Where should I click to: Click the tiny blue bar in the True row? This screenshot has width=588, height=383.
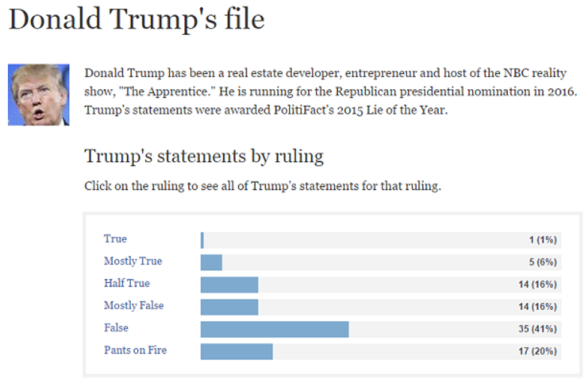pos(202,240)
